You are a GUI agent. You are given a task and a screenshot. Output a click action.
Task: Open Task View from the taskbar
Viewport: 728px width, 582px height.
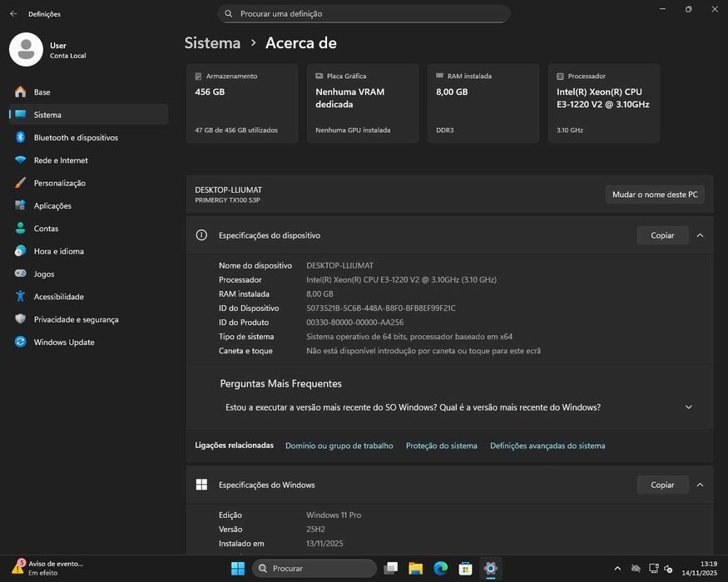(391, 569)
